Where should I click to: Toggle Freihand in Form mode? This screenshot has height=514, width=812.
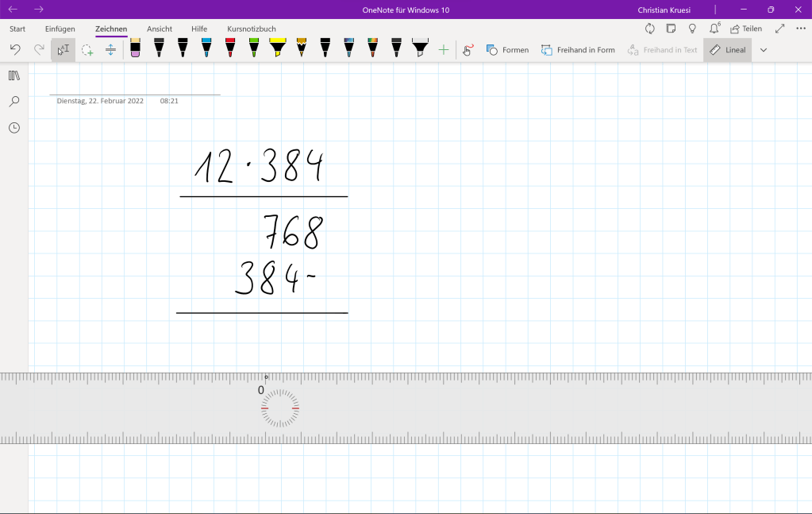pos(578,50)
